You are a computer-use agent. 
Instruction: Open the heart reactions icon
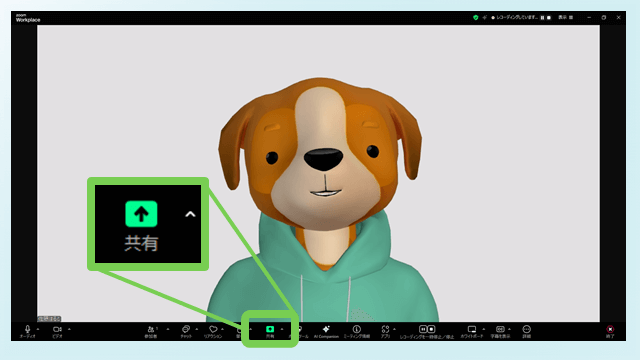pos(213,329)
